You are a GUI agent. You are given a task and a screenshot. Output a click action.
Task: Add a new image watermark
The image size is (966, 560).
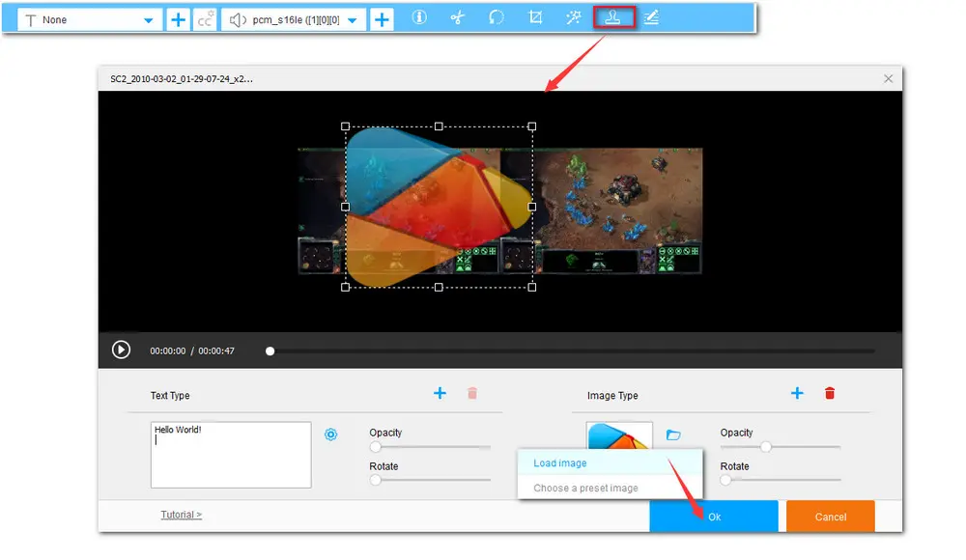coord(797,393)
